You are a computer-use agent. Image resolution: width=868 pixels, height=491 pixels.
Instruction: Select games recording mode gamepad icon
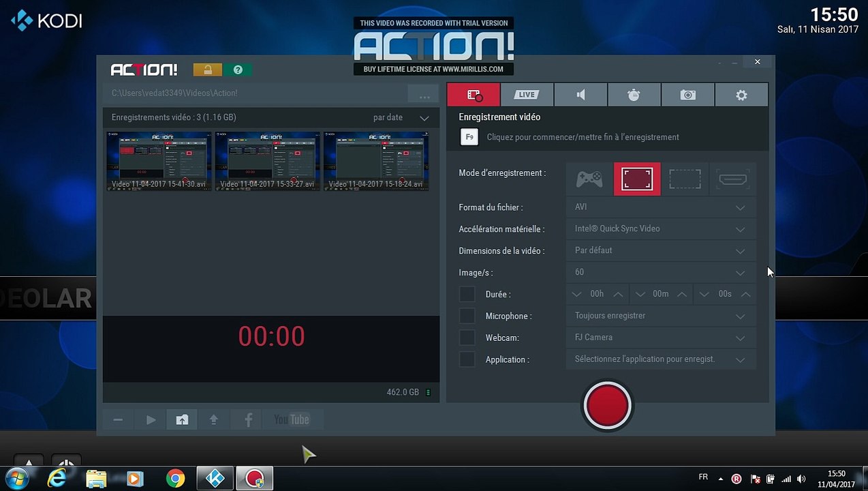[589, 179]
